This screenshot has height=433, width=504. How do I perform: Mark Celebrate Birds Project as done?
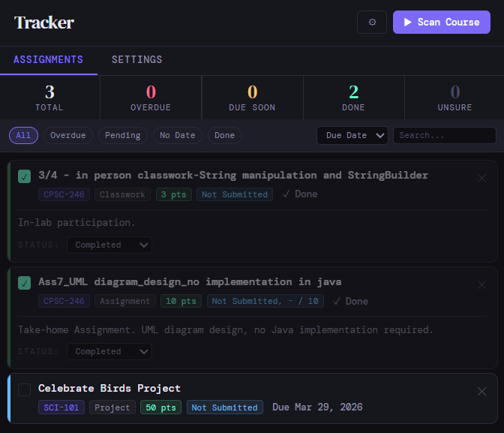tap(25, 389)
